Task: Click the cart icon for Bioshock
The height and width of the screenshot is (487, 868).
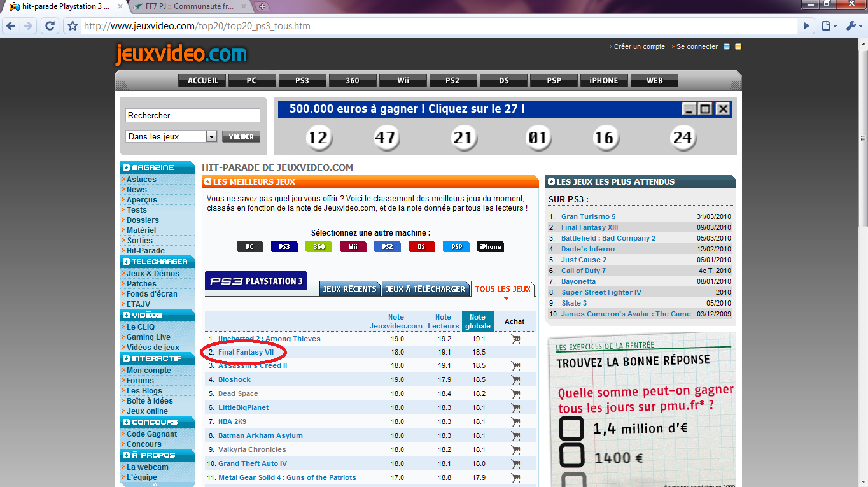Action: [515, 379]
